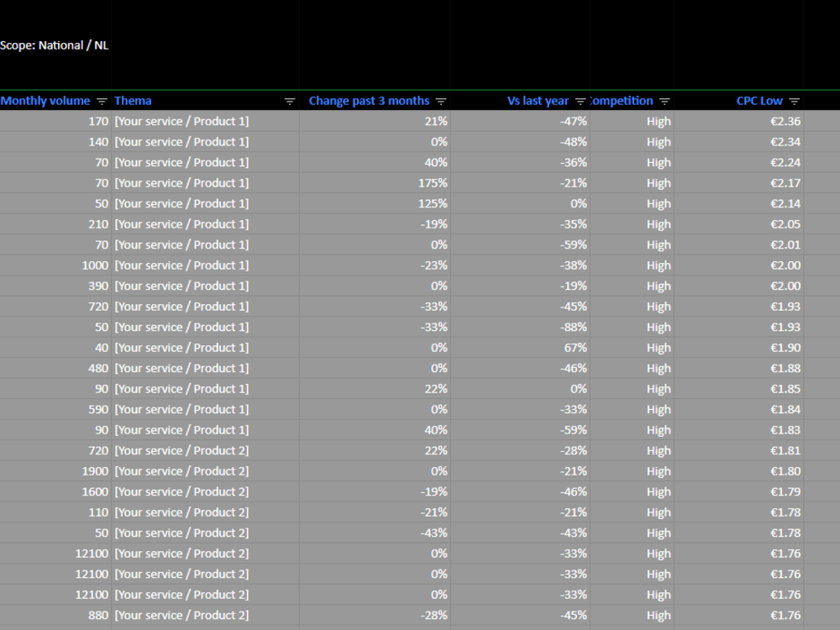Open the Monthly volume filter dropdown
Image resolution: width=840 pixels, height=630 pixels.
coord(102,102)
